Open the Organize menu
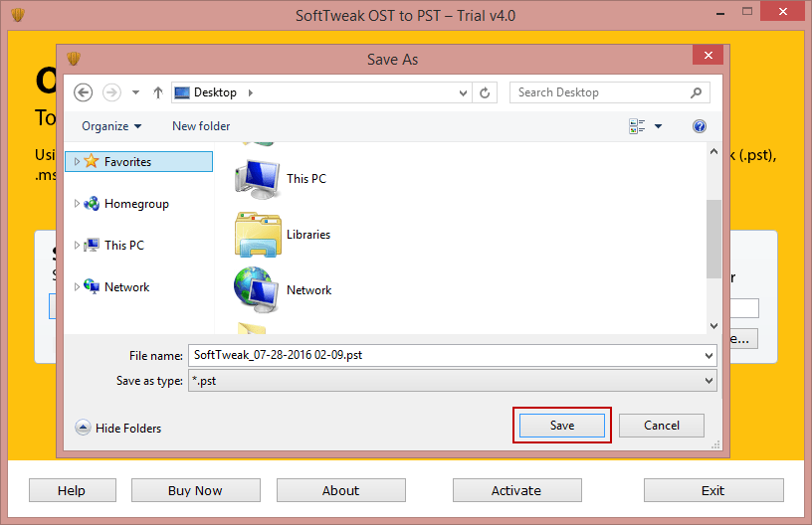Image resolution: width=812 pixels, height=525 pixels. [x=111, y=126]
